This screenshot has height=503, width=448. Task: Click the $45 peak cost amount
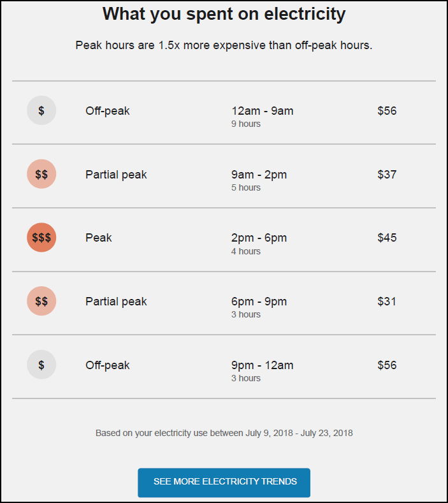coord(387,238)
